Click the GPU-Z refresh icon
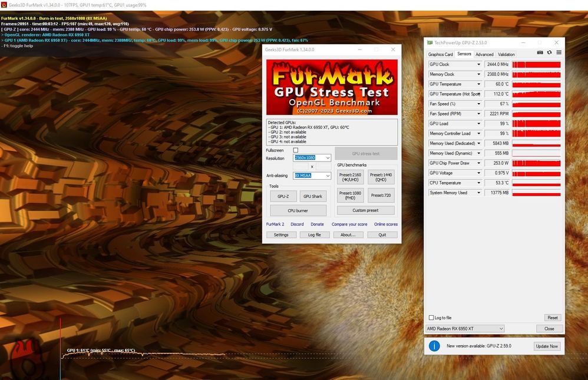Screen dimensions: 588x380 coord(549,52)
